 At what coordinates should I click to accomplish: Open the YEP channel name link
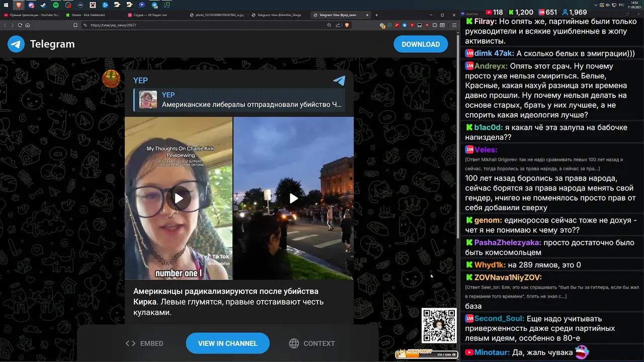tap(140, 80)
